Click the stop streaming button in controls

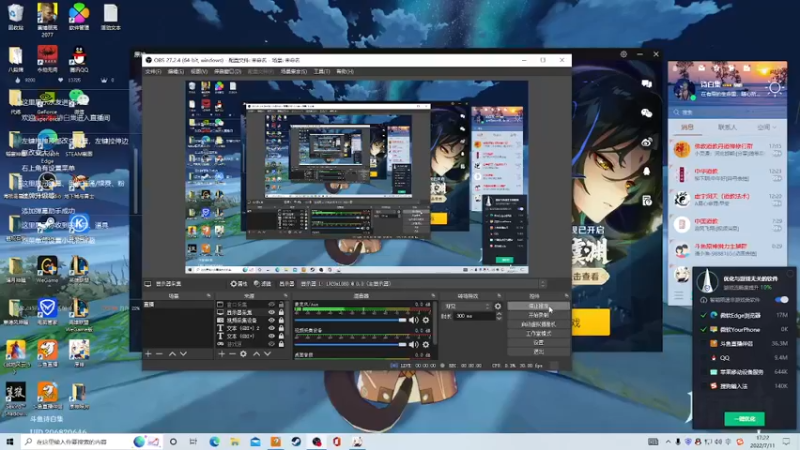(x=538, y=306)
